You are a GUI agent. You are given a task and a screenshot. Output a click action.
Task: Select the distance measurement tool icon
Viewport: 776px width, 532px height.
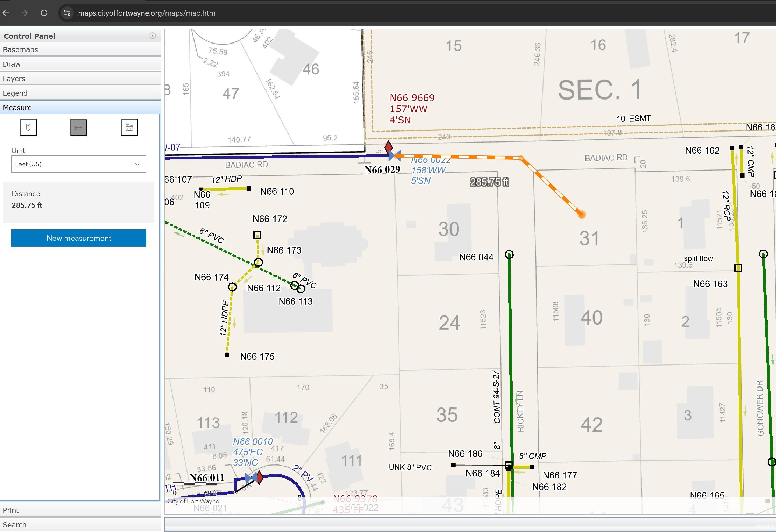pyautogui.click(x=79, y=127)
